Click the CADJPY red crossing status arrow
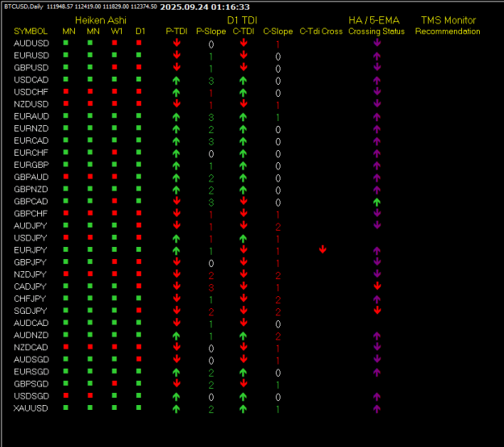The image size is (504, 447). pos(377,286)
